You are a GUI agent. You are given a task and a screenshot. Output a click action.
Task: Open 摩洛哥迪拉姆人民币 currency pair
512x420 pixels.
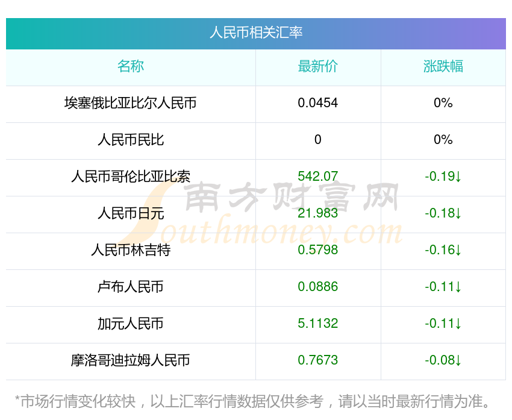click(x=131, y=360)
